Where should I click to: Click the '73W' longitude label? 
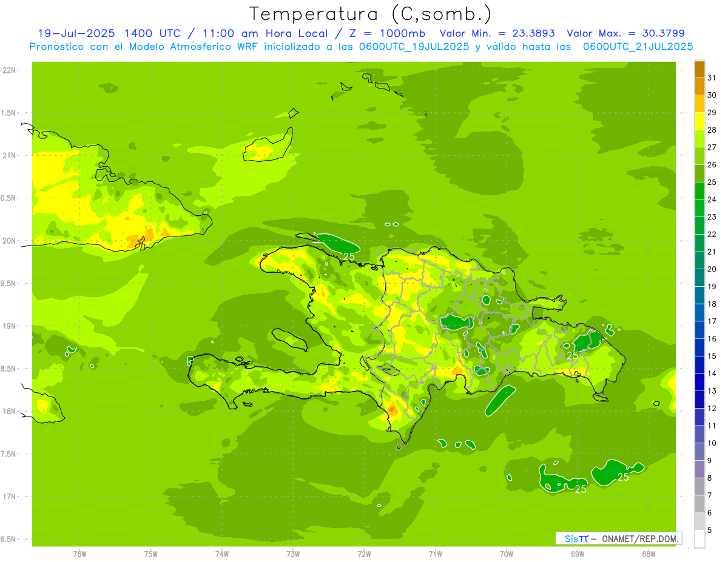[293, 554]
